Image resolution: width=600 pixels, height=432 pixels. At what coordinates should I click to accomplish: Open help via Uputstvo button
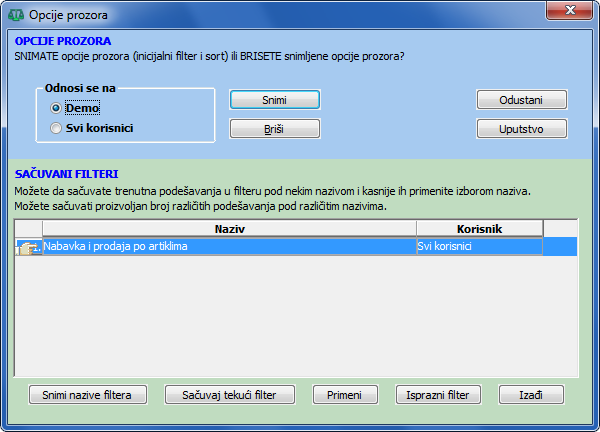520,129
